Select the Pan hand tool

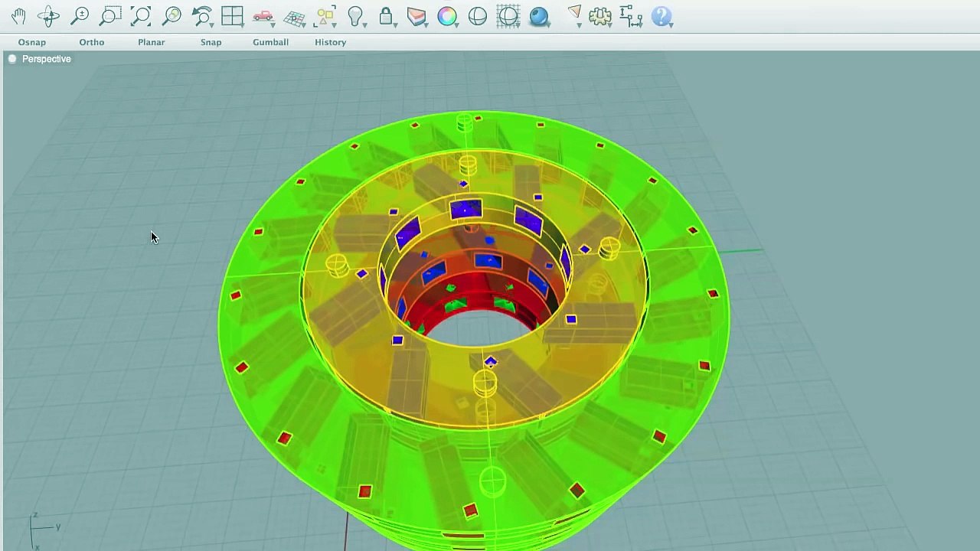point(18,16)
